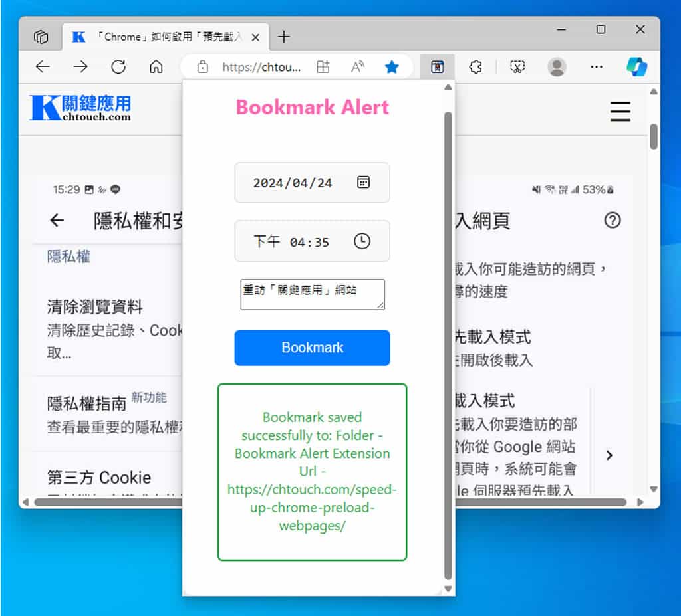The height and width of the screenshot is (616, 681).
Task: Click the popup vertical scrollbar thumb
Action: click(448, 346)
